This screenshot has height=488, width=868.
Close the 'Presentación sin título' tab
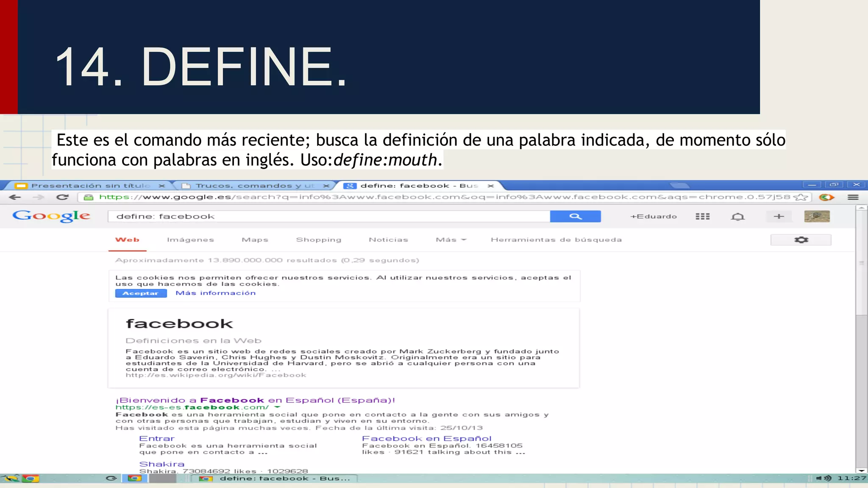tap(161, 186)
